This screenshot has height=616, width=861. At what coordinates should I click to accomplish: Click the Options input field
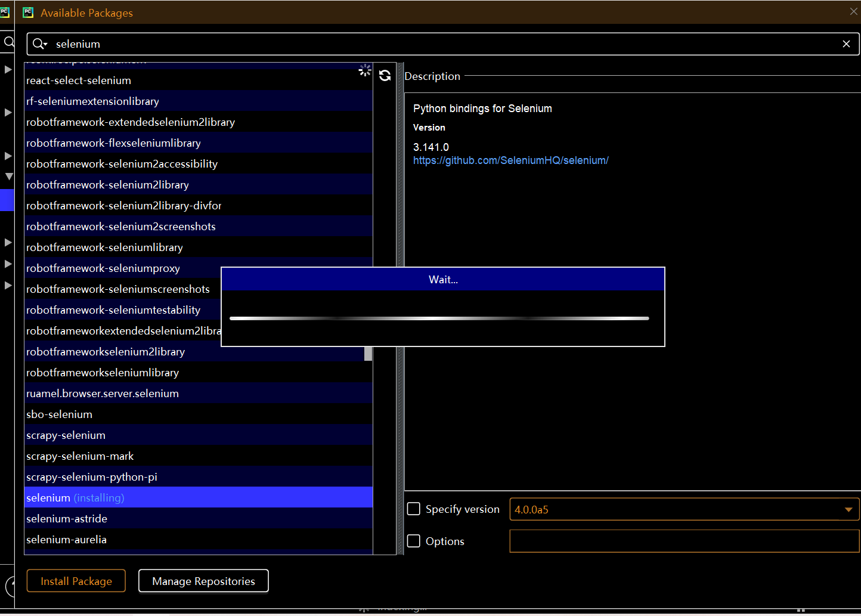(685, 541)
